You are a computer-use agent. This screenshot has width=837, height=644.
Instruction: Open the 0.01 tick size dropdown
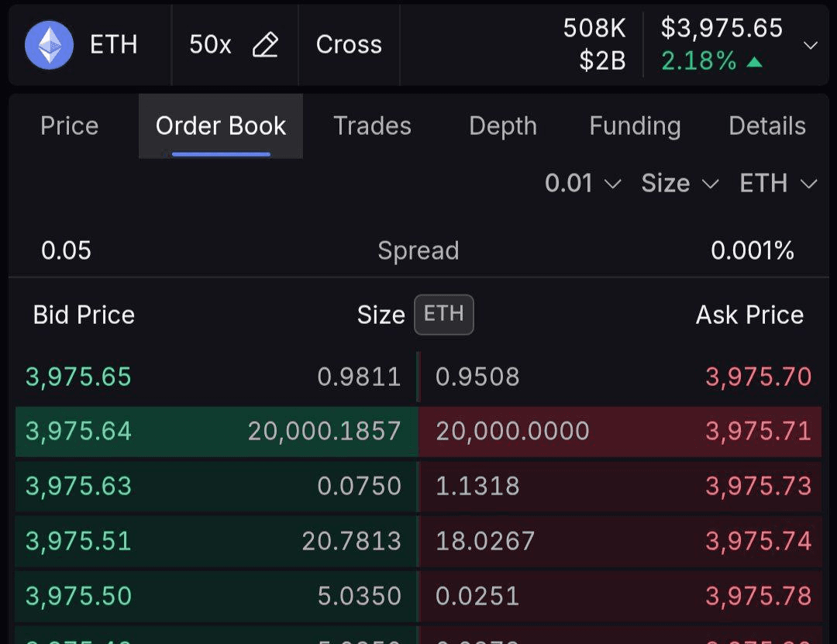[x=583, y=184]
